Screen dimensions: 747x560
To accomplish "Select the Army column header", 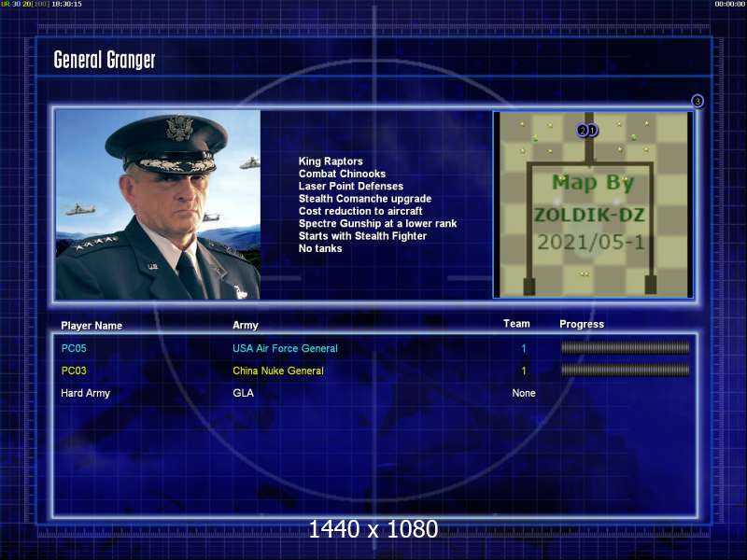I will (x=246, y=325).
